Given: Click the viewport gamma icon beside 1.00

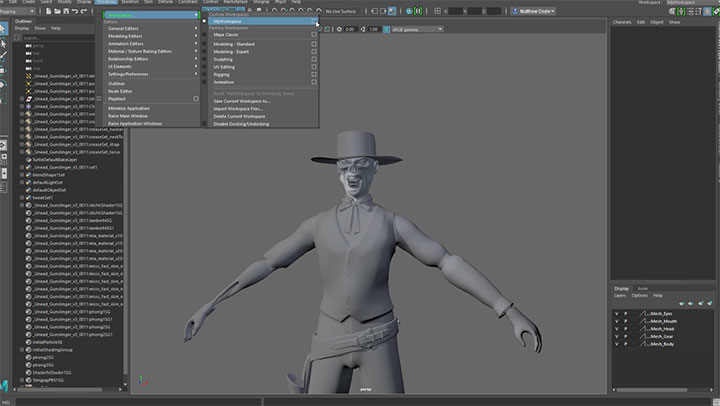Looking at the screenshot, I should pos(362,29).
